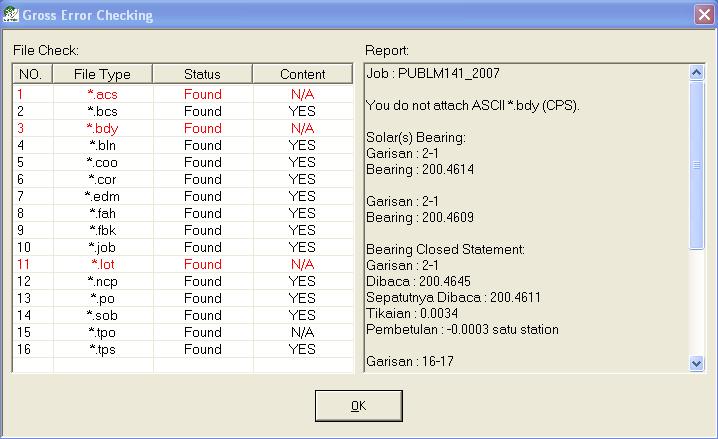Image resolution: width=718 pixels, height=439 pixels.
Task: Click 'Bearing : 200.4609' report line
Action: coord(420,217)
